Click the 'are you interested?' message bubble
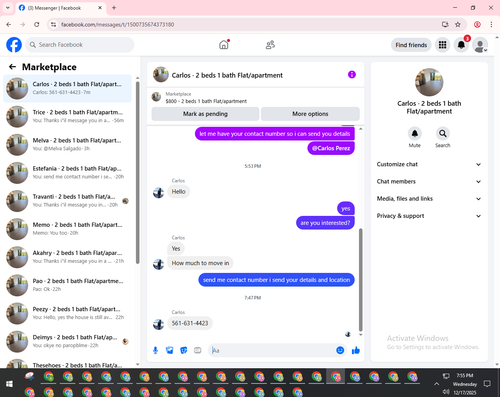Viewport: 500px width, 397px height. point(325,223)
